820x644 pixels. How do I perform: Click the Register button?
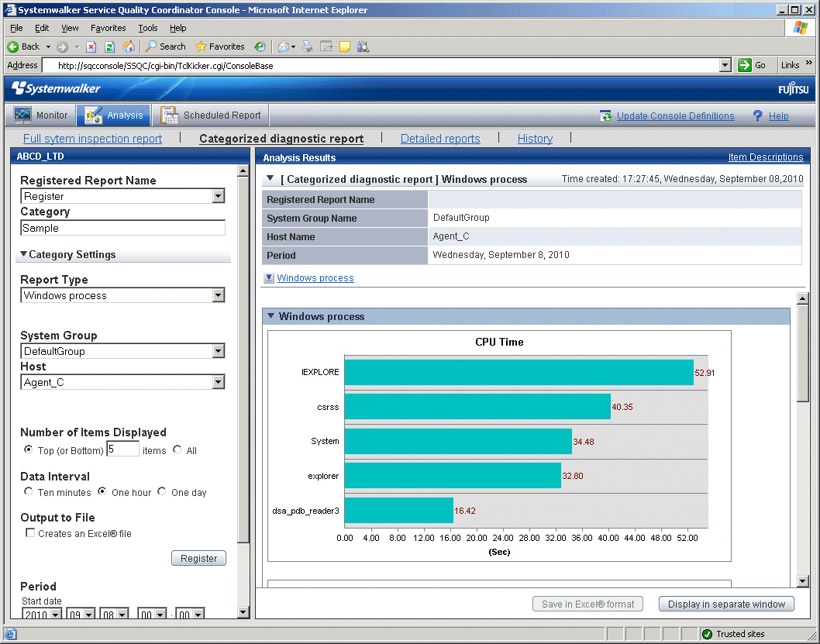click(x=198, y=558)
